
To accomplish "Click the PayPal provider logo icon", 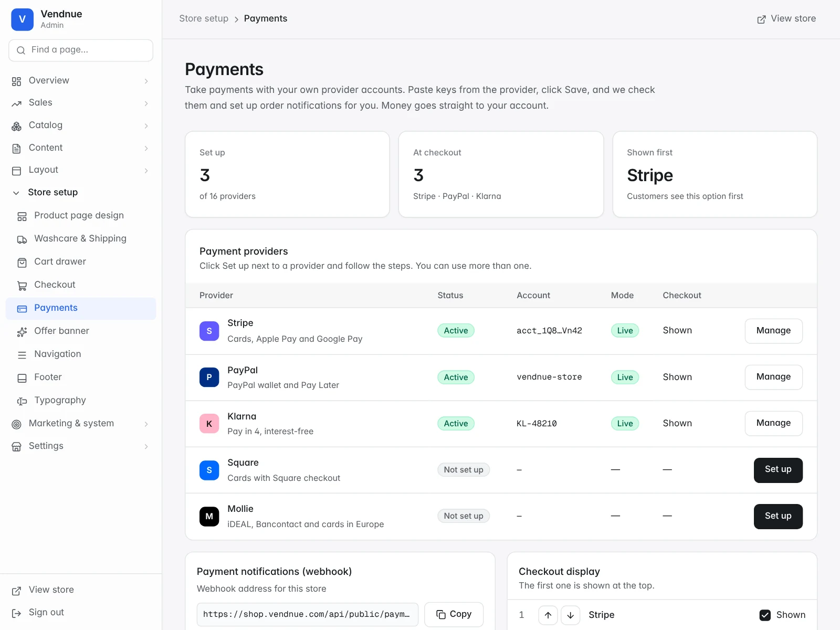I will tap(209, 377).
